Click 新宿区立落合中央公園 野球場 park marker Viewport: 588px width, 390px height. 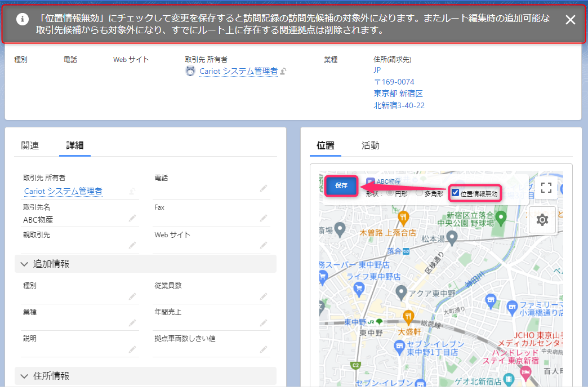[501, 218]
